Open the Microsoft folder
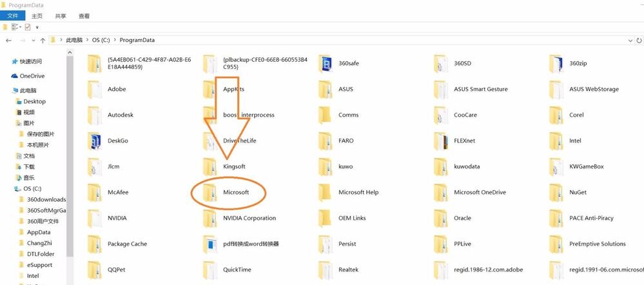Screen dimensions: 644x285 [x=226, y=192]
